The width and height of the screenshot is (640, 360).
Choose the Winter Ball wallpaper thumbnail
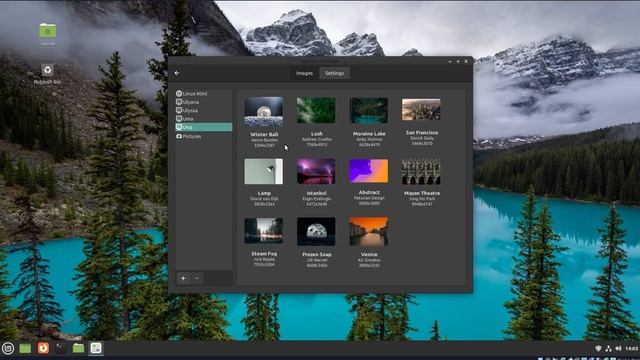pos(264,111)
